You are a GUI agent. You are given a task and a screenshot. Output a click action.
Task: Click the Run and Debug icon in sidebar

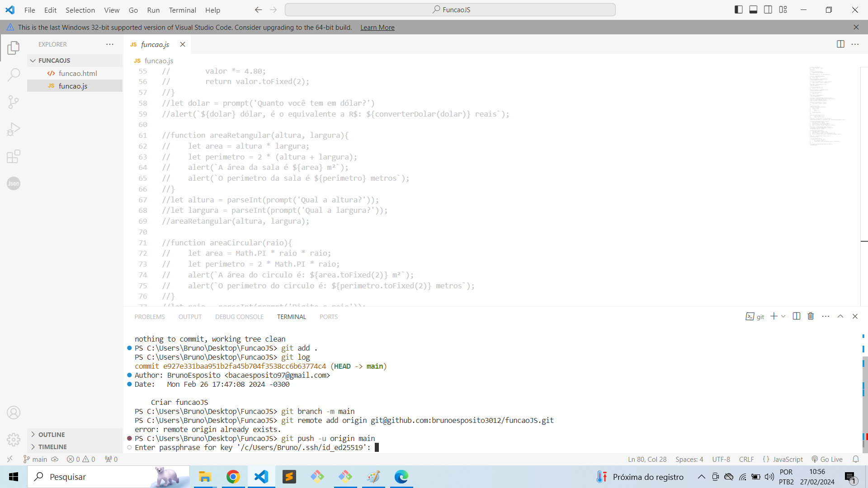14,129
